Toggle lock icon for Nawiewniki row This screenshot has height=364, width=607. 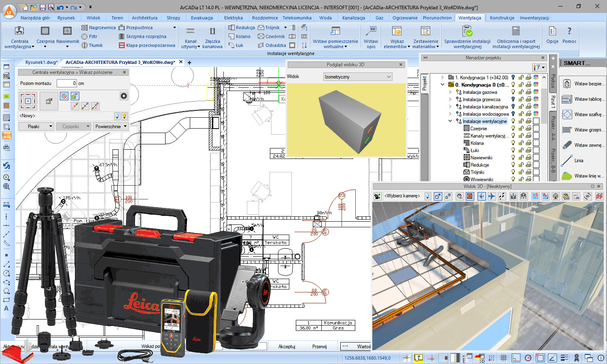point(521,158)
